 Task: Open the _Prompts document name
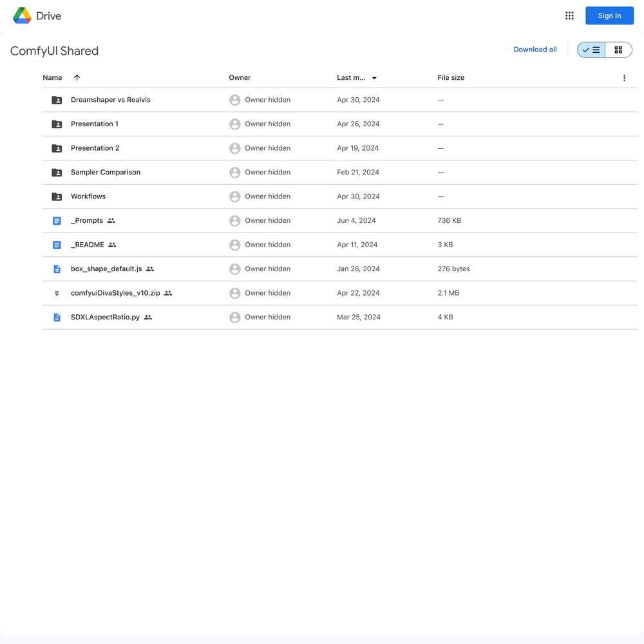click(x=87, y=220)
